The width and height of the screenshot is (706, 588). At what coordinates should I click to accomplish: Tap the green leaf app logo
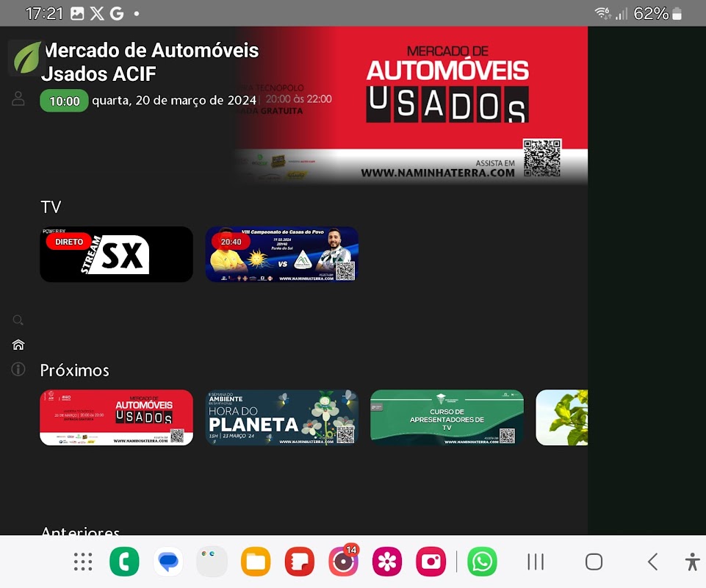point(26,57)
